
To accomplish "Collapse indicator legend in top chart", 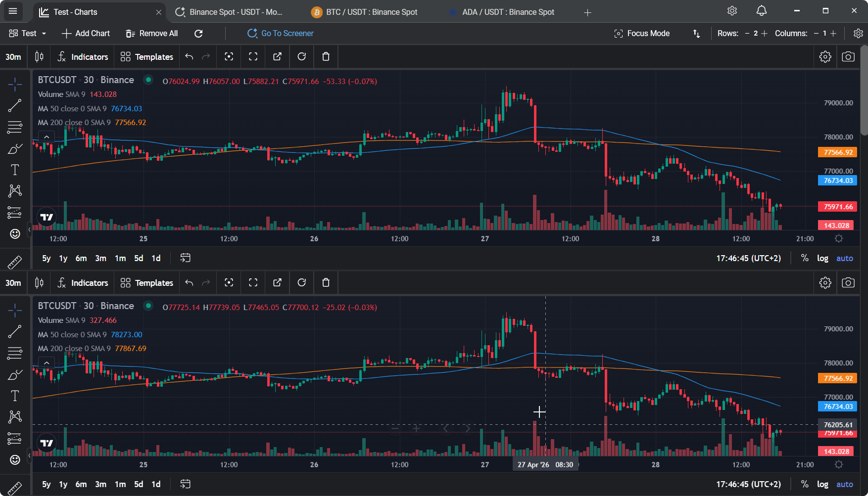I will pos(47,137).
